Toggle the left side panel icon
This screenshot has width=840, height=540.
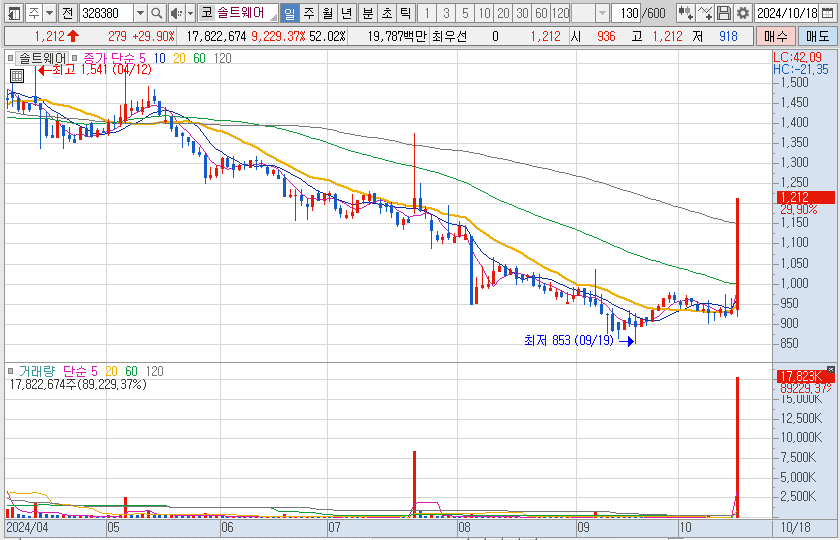[x=15, y=13]
